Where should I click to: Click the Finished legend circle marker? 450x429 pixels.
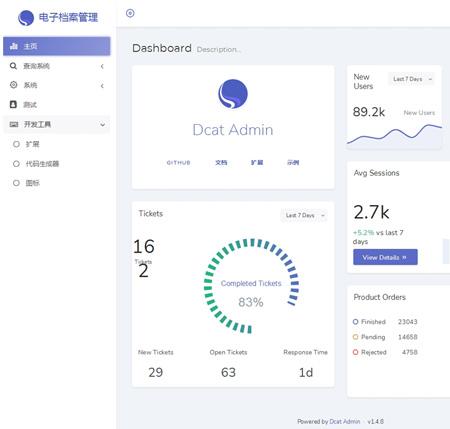click(x=355, y=322)
